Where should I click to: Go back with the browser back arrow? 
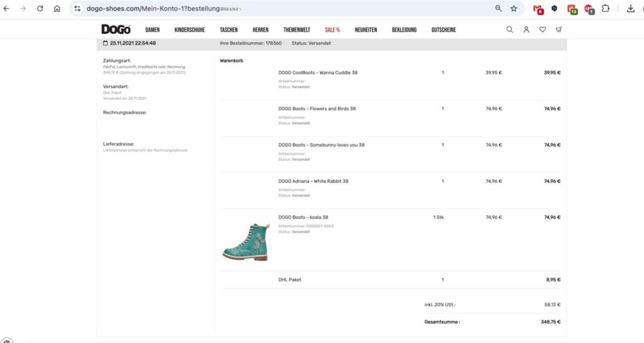pos(6,9)
